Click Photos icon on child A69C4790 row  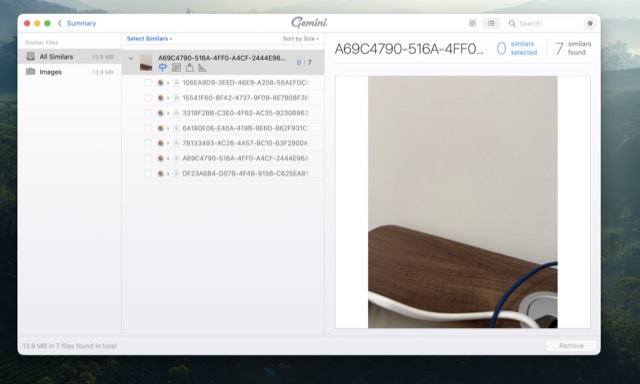coord(161,158)
